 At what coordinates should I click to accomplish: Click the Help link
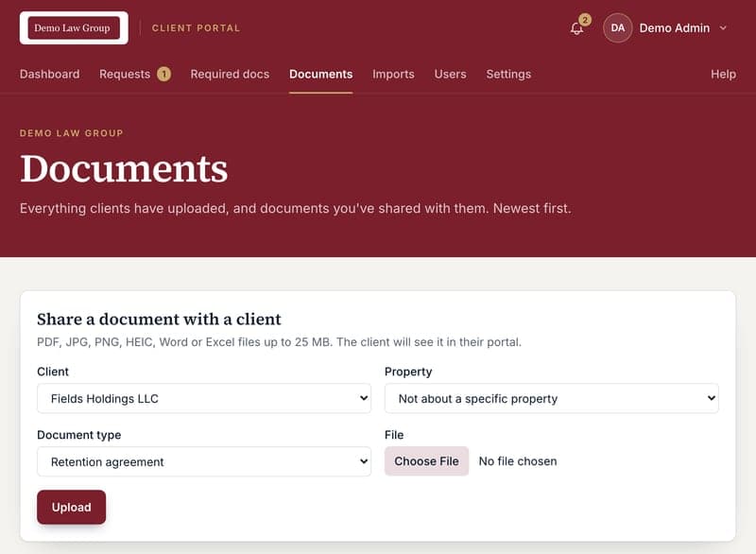(x=723, y=75)
